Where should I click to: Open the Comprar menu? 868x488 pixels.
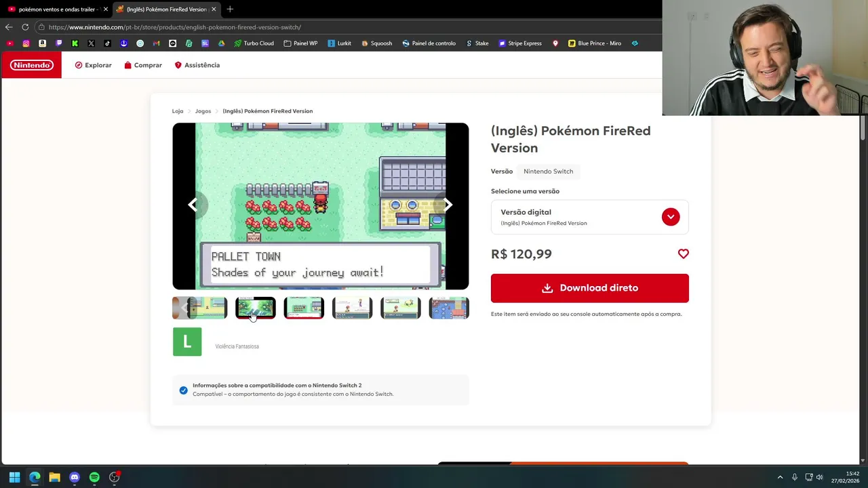tap(143, 65)
